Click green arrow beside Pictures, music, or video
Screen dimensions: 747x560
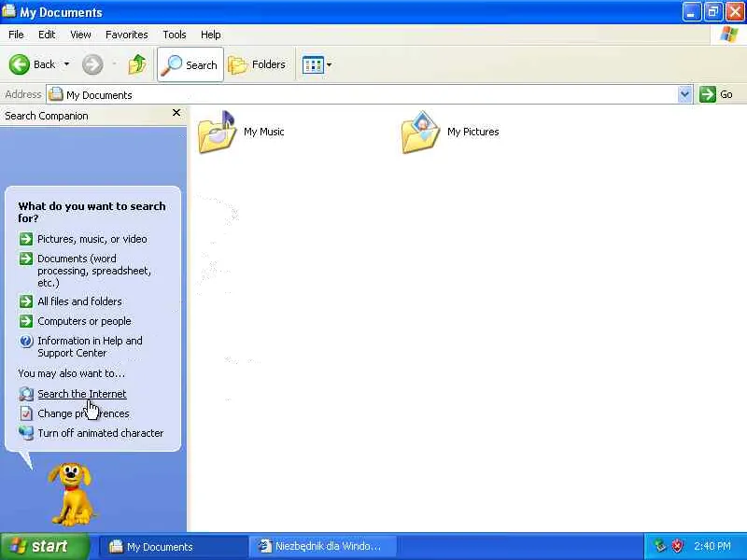pos(26,239)
